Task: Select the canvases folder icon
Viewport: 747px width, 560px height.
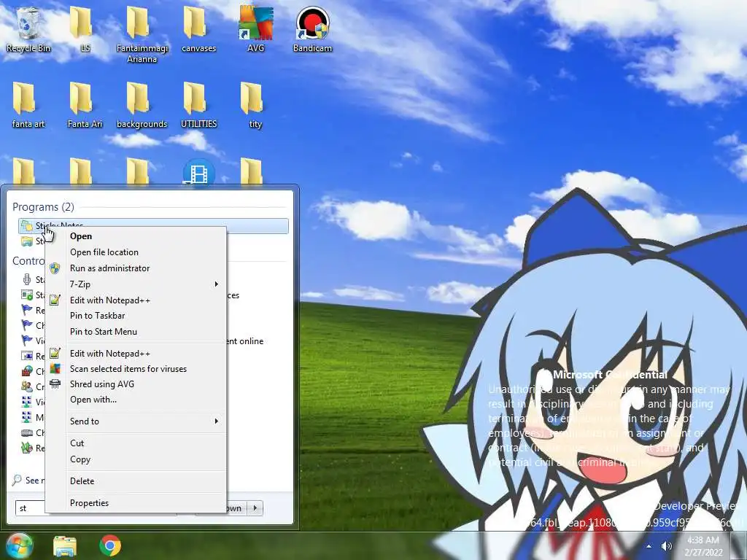Action: 198,28
